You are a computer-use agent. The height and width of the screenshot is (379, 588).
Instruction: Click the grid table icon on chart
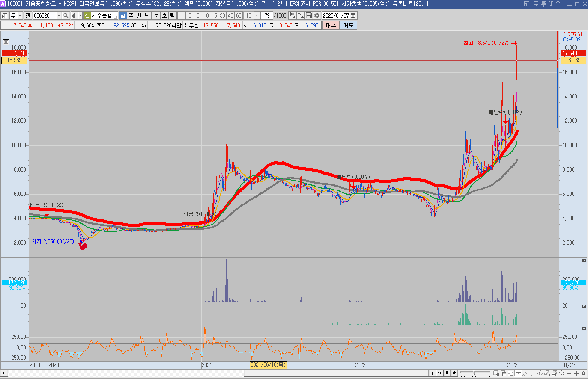pos(6,42)
